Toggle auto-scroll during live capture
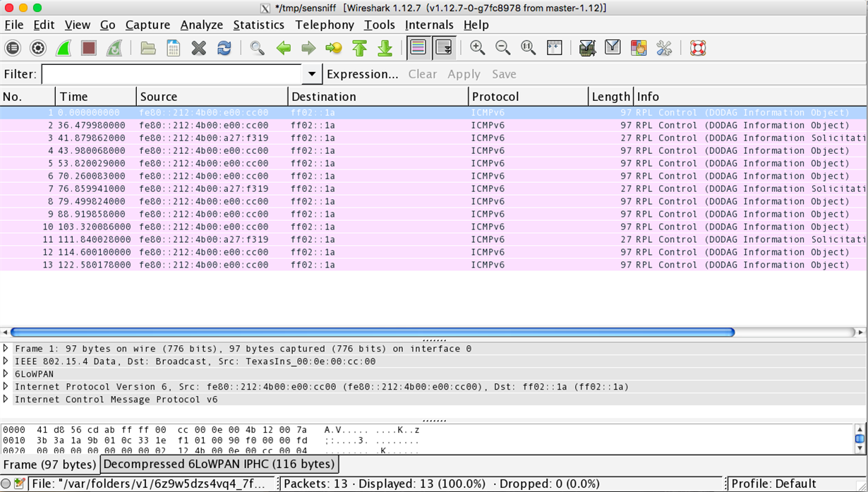The width and height of the screenshot is (868, 492). (442, 48)
